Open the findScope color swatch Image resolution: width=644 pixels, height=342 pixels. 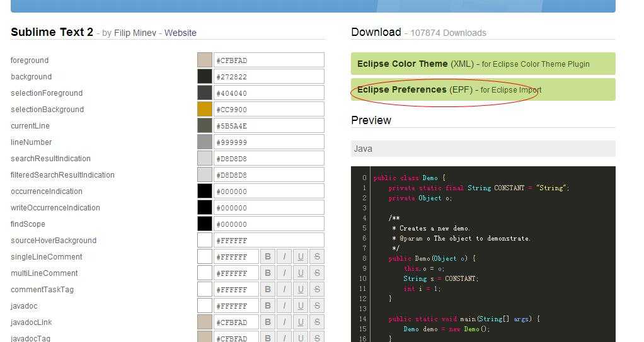(x=205, y=224)
